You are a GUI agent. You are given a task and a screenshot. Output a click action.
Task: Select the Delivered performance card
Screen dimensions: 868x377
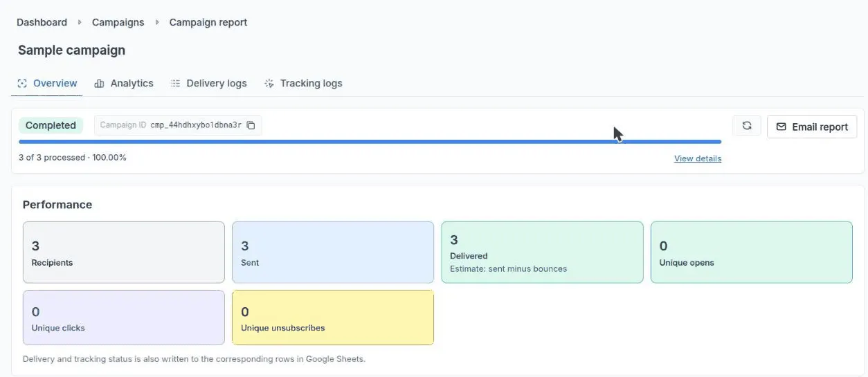(x=542, y=252)
